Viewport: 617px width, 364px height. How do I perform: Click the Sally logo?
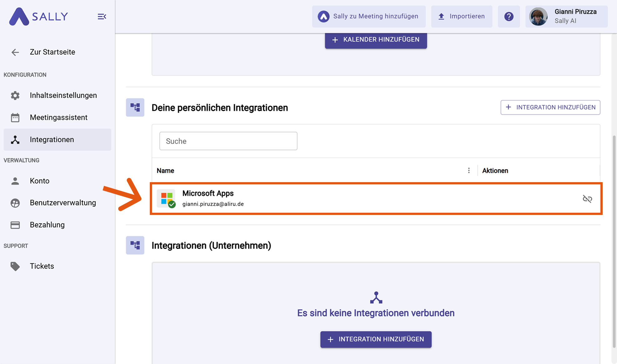tap(39, 17)
